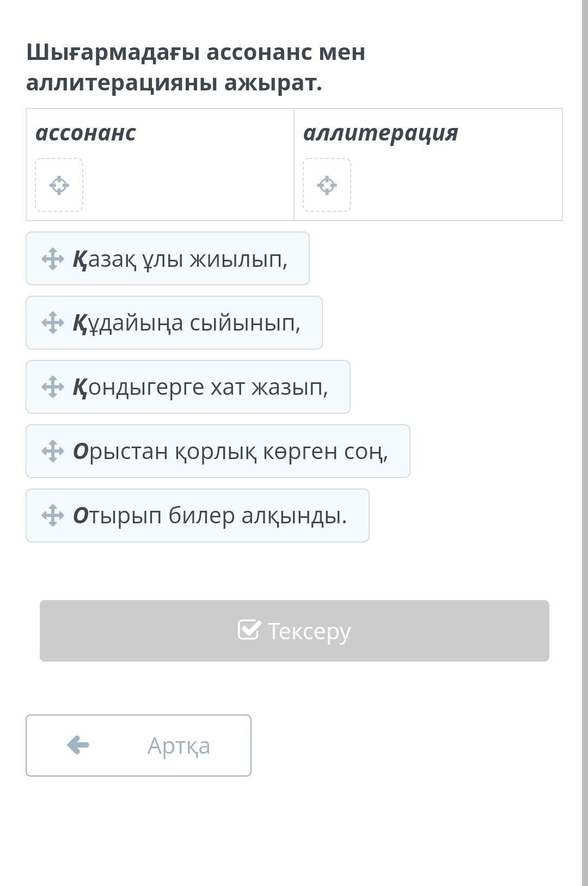Click the back arrow icon in Артқа button
The width and height of the screenshot is (588, 886).
click(x=78, y=745)
